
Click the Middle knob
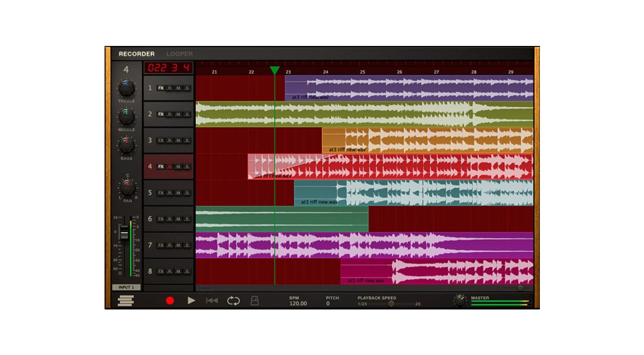(x=126, y=117)
